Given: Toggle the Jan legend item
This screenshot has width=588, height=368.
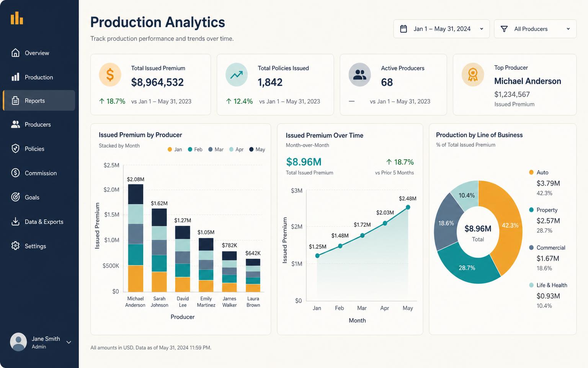Looking at the screenshot, I should coord(175,149).
